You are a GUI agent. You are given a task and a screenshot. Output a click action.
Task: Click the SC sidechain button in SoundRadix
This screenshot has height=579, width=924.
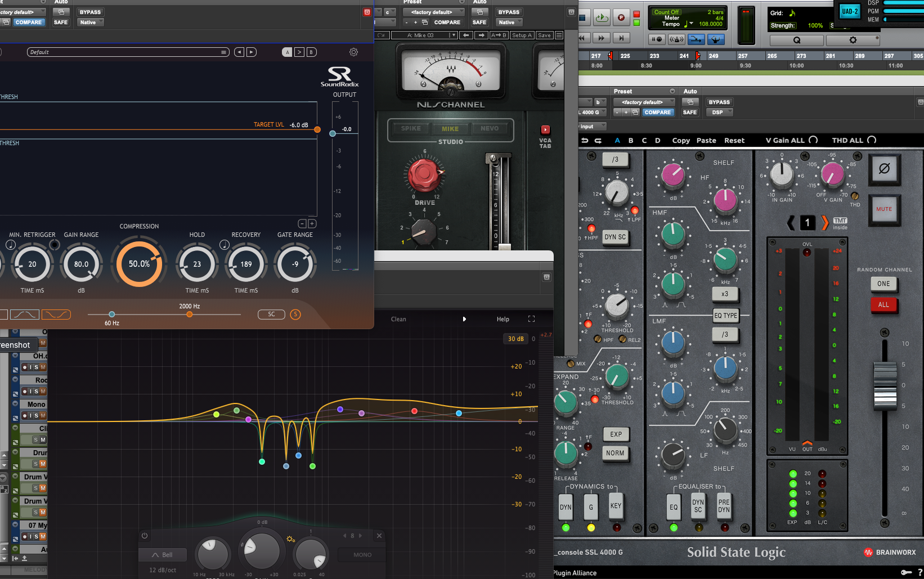pyautogui.click(x=271, y=315)
